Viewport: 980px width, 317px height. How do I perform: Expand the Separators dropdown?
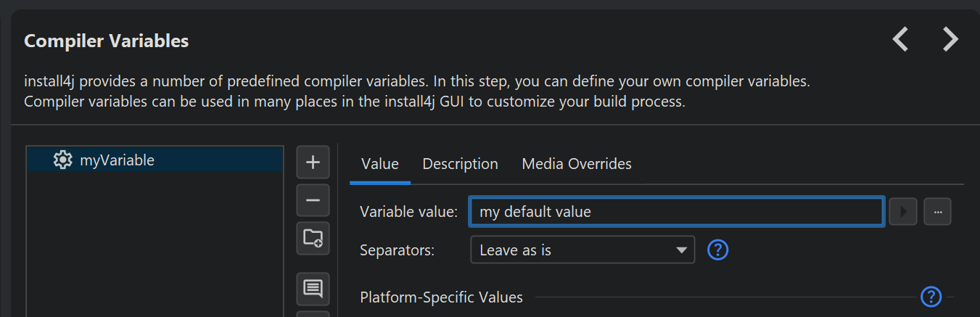(582, 250)
